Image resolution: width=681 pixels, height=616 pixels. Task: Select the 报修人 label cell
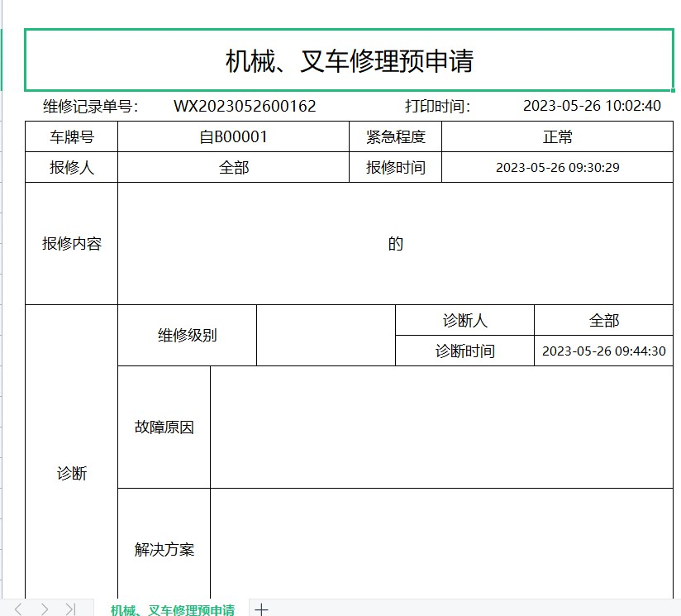[72, 167]
